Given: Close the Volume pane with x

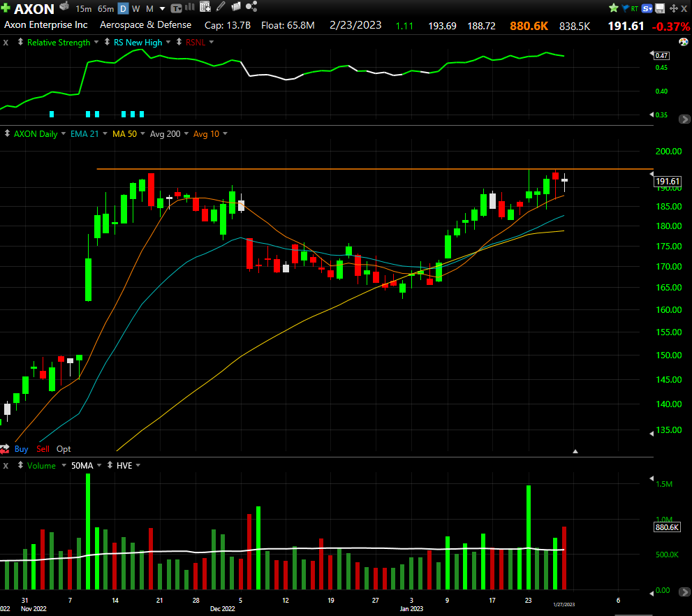Looking at the screenshot, I should pos(6,466).
